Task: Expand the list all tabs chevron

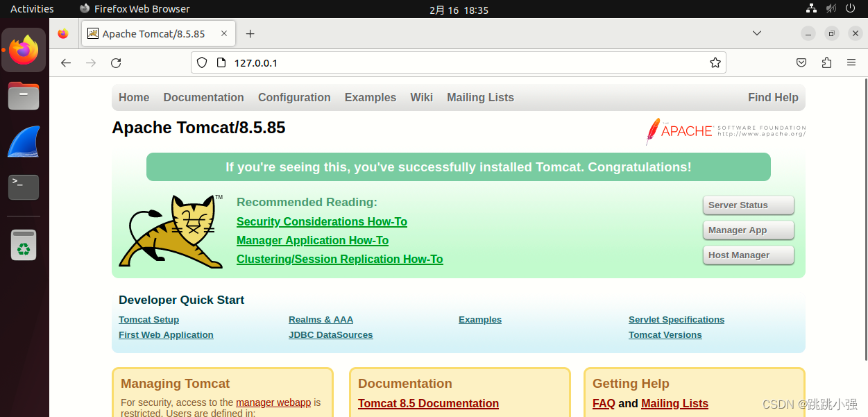Action: 757,33
